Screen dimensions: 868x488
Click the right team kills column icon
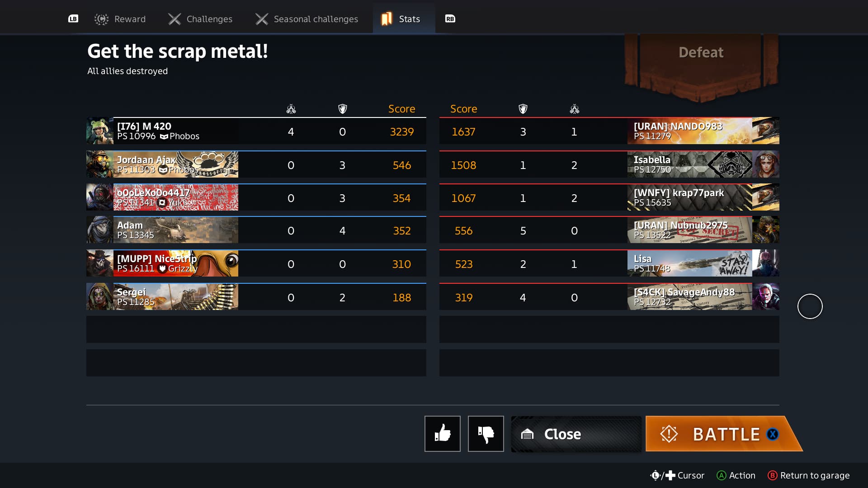pos(574,109)
